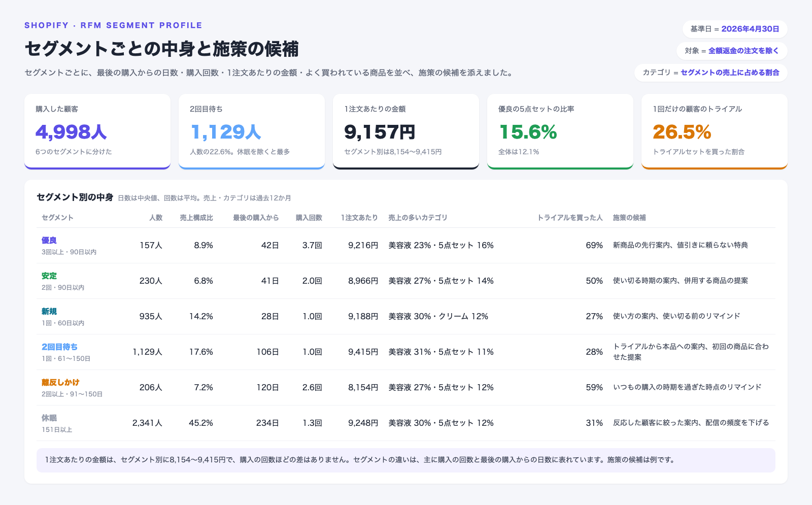Click the セグメント別の中身 section heading

(x=75, y=197)
